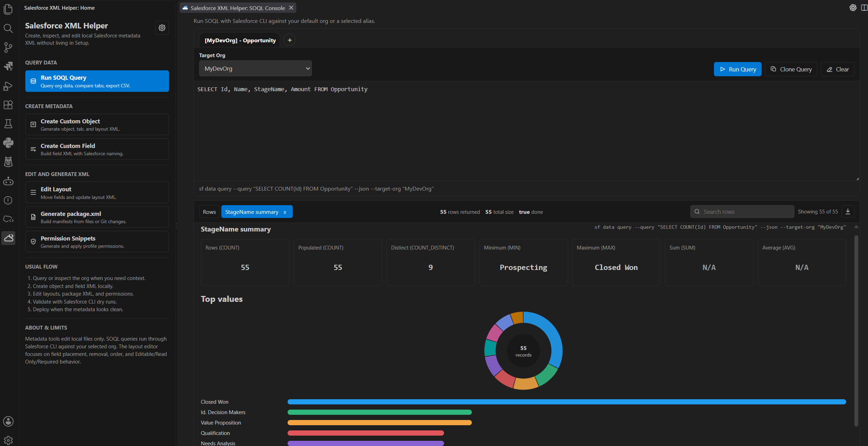868x446 pixels.
Task: Open Create Custom Object
Action: 97,125
